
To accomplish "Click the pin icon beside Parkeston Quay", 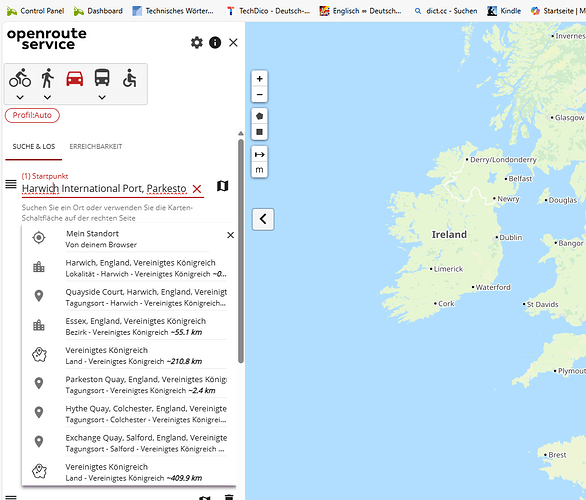I will point(39,383).
